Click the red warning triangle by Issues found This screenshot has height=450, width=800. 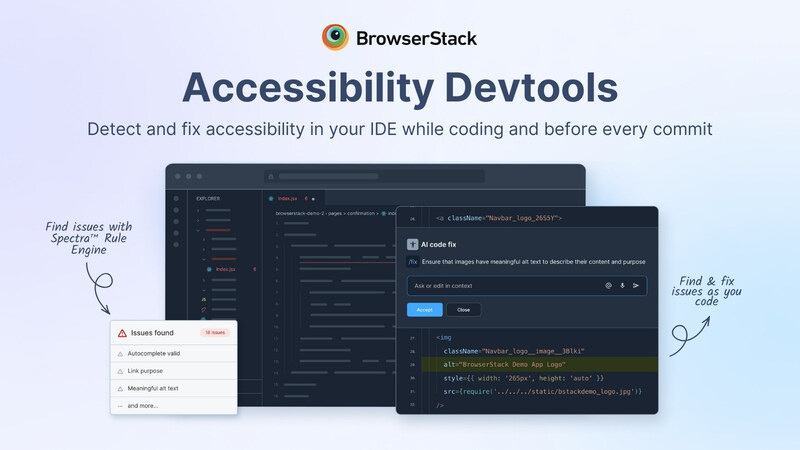tap(122, 333)
